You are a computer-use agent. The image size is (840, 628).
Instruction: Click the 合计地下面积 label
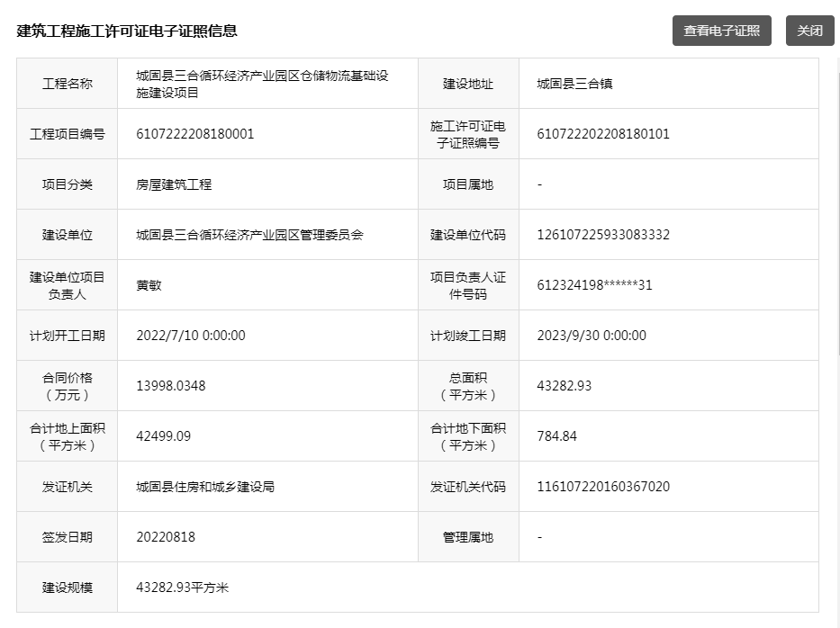tap(468, 436)
